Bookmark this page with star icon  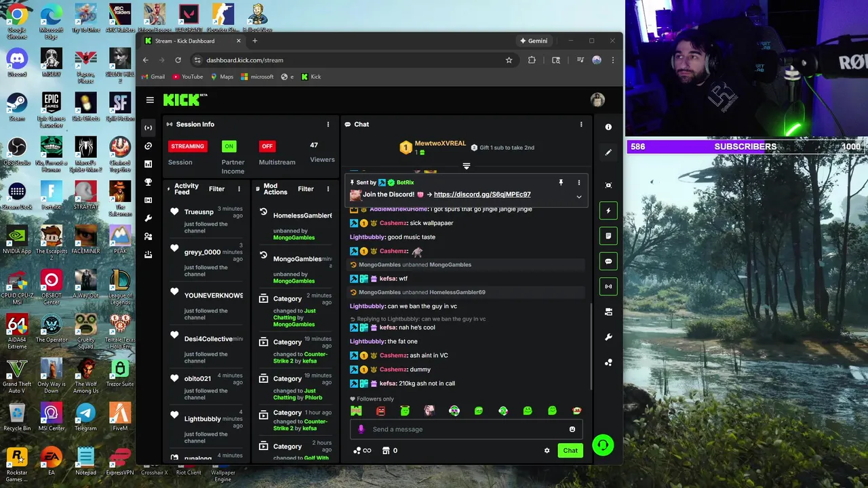pyautogui.click(x=509, y=60)
